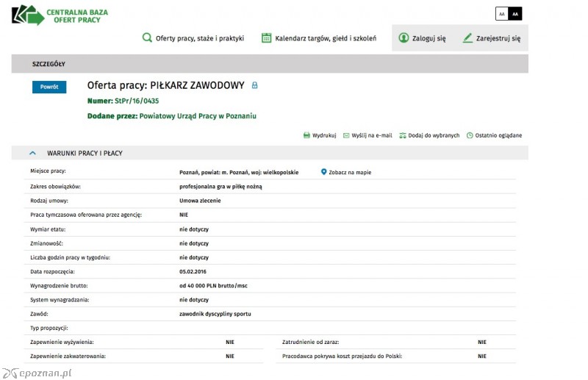The width and height of the screenshot is (588, 380).
Task: Click the magnifier icon beside Oferty pracy
Action: pos(147,37)
